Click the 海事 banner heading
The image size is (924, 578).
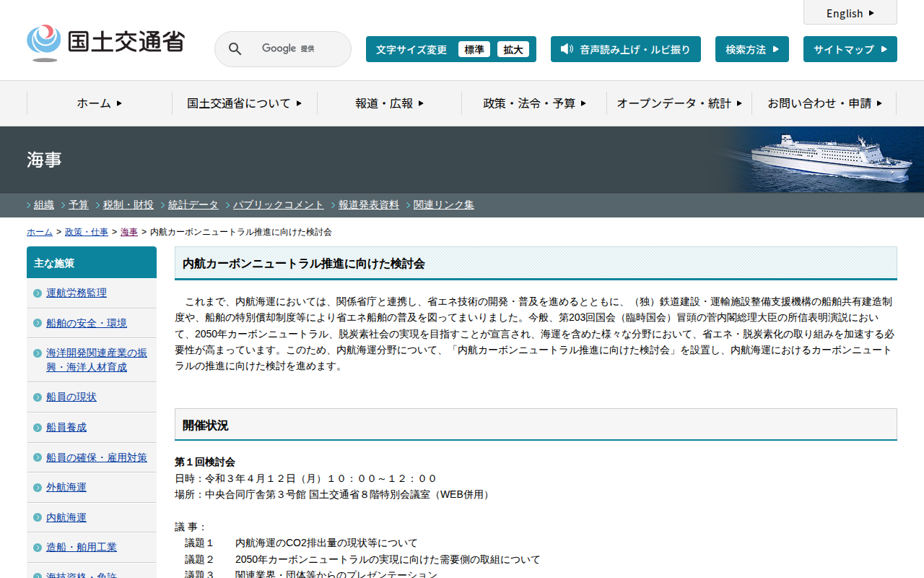[44, 160]
